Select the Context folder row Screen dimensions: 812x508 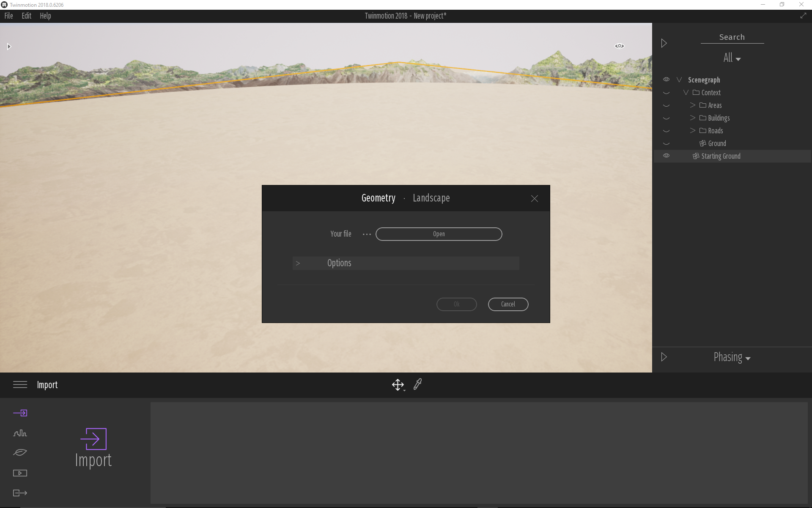(732, 93)
